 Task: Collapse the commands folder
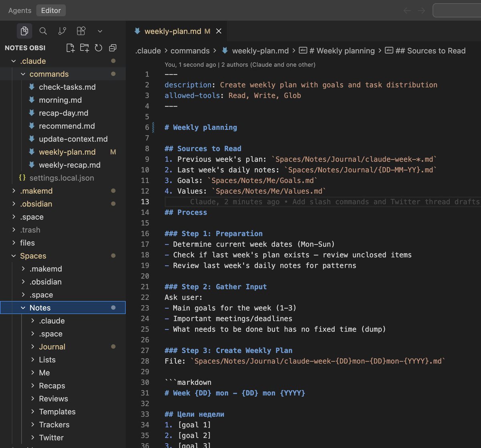coord(63,74)
